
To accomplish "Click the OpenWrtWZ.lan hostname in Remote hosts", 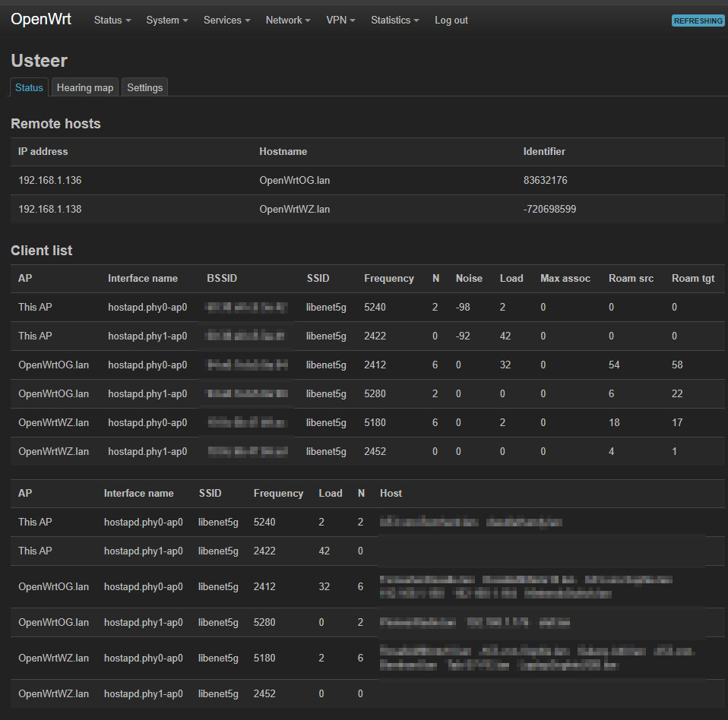I will (294, 209).
